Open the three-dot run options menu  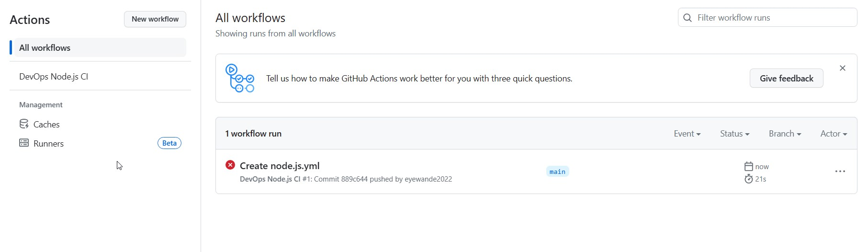(840, 172)
